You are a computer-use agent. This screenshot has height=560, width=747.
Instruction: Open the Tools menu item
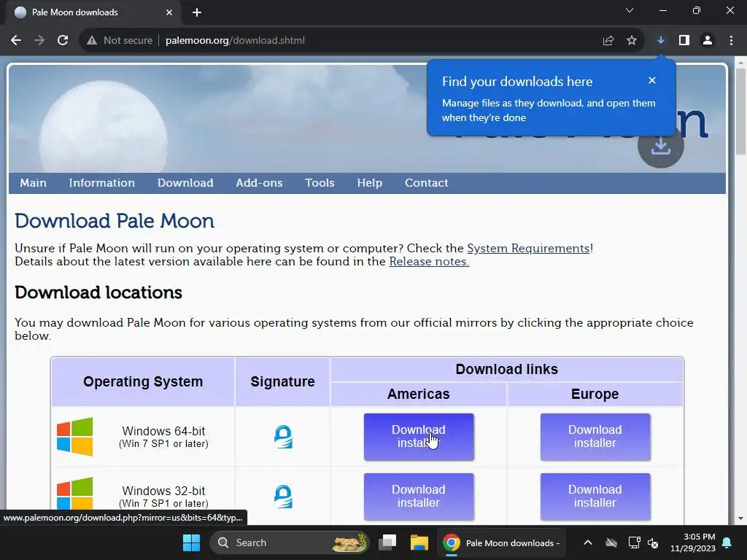(320, 183)
